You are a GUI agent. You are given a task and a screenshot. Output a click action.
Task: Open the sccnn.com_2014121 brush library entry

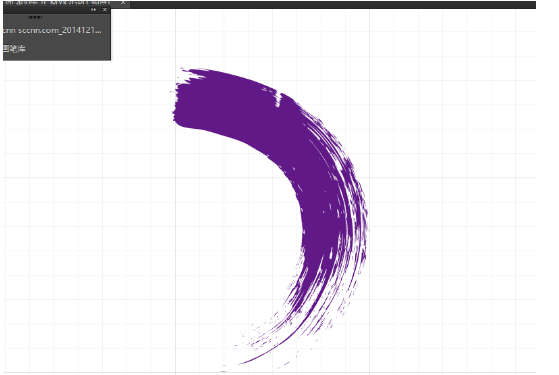(52, 30)
